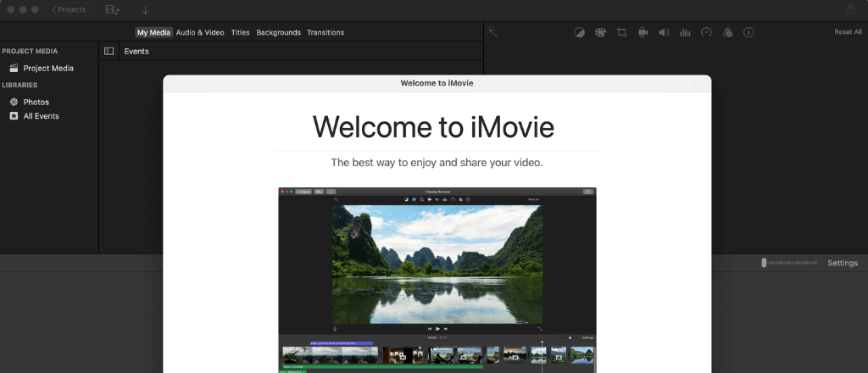
Task: Open the speed adjustment tool
Action: point(706,33)
